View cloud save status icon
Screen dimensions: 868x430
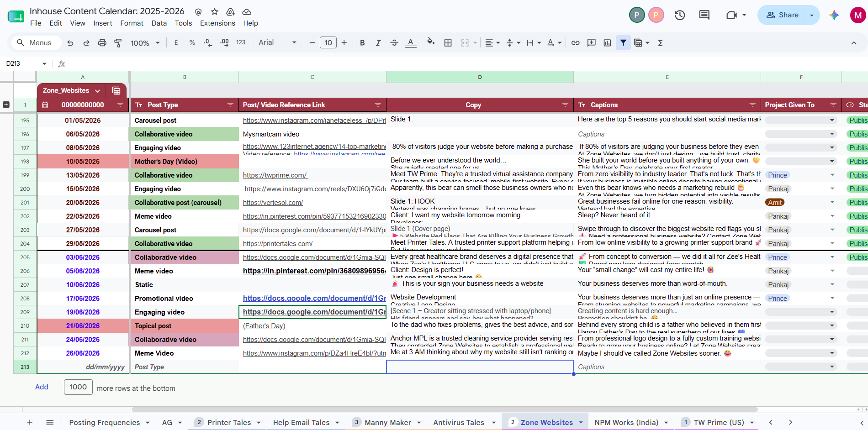pyautogui.click(x=247, y=12)
